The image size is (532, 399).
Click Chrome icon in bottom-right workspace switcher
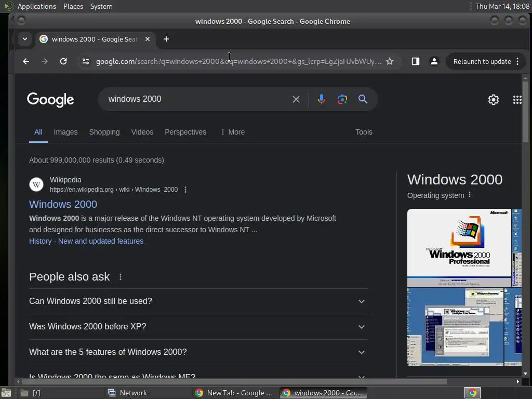[x=472, y=393]
